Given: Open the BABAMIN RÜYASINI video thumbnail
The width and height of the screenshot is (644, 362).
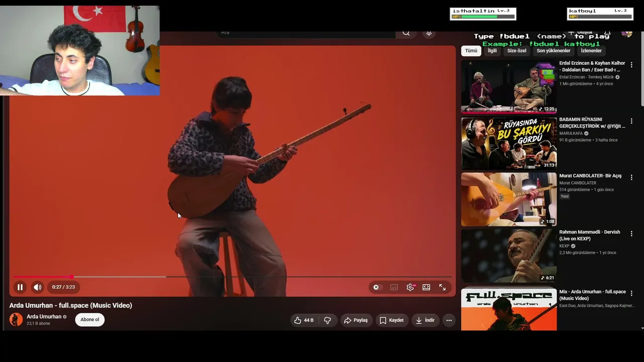Looking at the screenshot, I should [509, 143].
